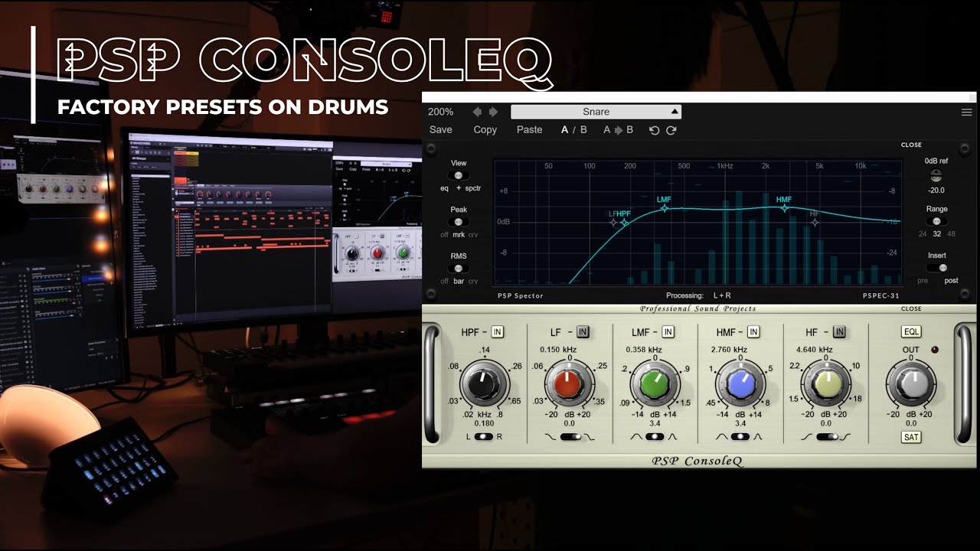980x551 pixels.
Task: Toggle the HPF IN button
Action: (498, 331)
